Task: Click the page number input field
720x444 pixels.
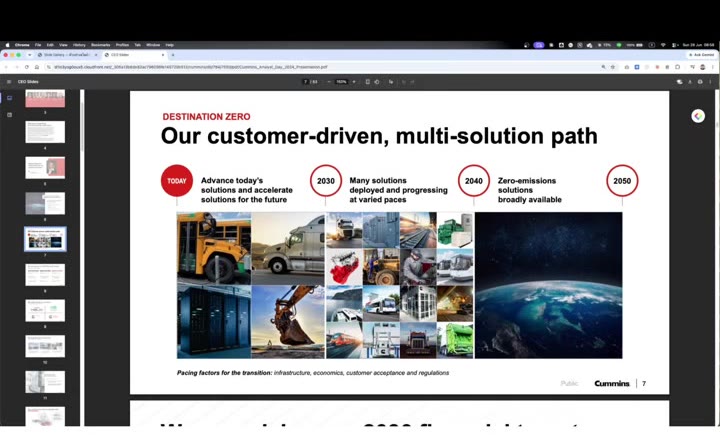Action: 305,82
